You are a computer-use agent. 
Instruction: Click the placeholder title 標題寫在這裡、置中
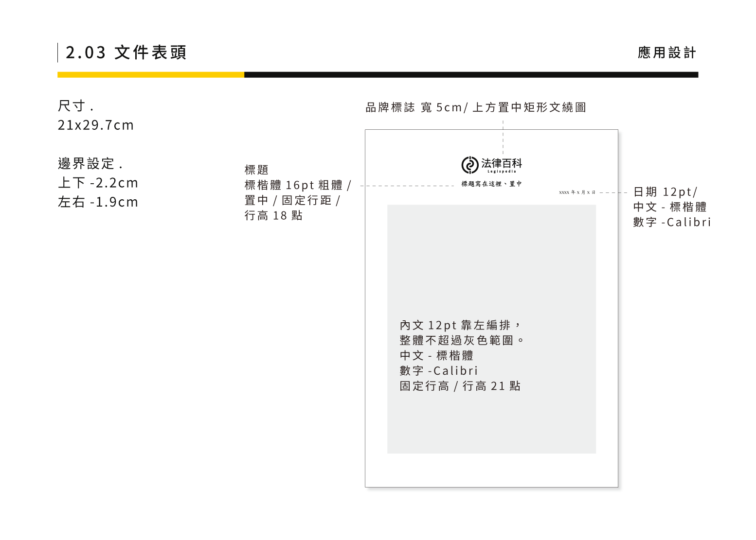coord(491,184)
